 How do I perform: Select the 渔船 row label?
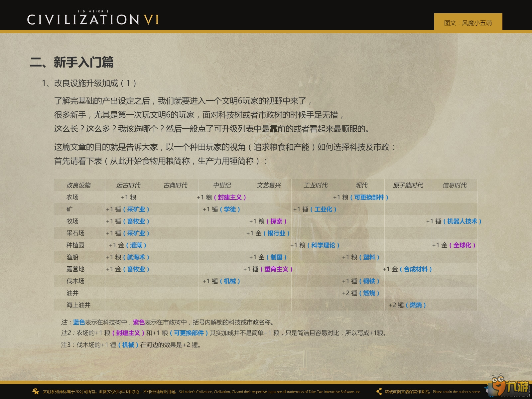pyautogui.click(x=72, y=257)
